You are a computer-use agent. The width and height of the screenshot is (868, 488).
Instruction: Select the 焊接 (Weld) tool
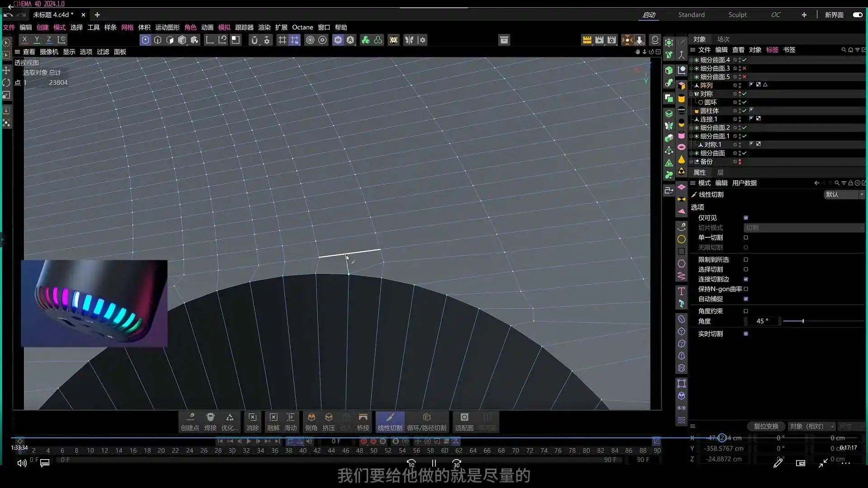click(210, 422)
